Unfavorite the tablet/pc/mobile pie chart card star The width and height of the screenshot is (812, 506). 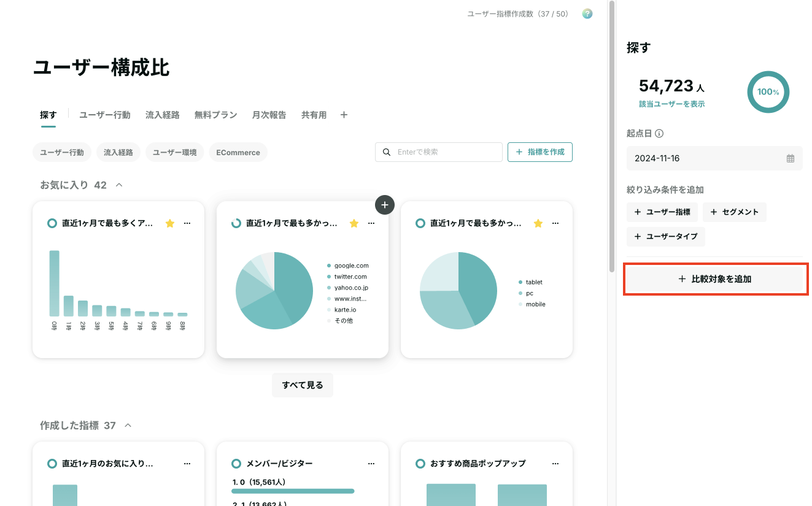point(538,223)
